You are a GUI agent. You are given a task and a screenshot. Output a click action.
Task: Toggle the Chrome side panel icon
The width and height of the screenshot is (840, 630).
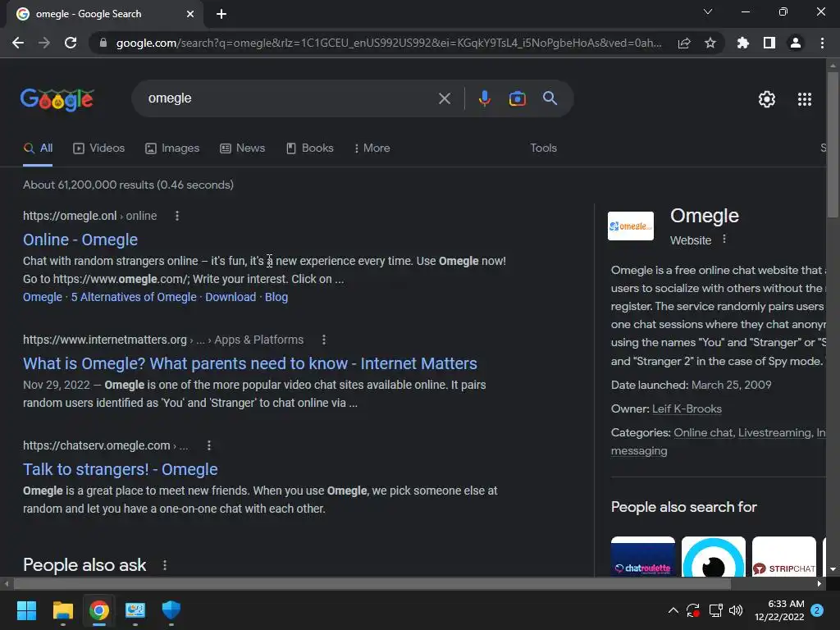click(x=769, y=43)
